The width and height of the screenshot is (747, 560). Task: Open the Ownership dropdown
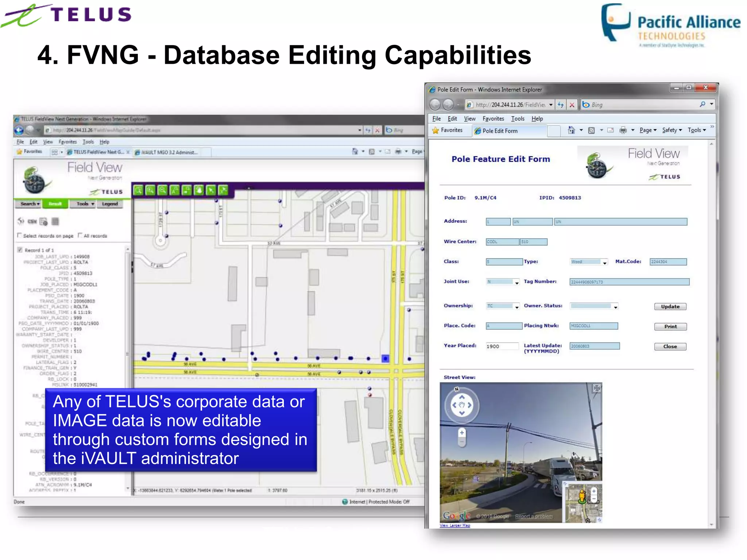click(503, 306)
